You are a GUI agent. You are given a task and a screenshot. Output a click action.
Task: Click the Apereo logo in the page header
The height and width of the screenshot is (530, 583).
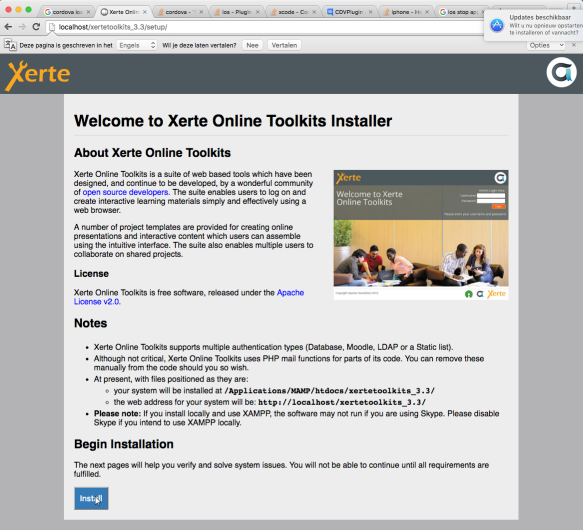pyautogui.click(x=561, y=72)
